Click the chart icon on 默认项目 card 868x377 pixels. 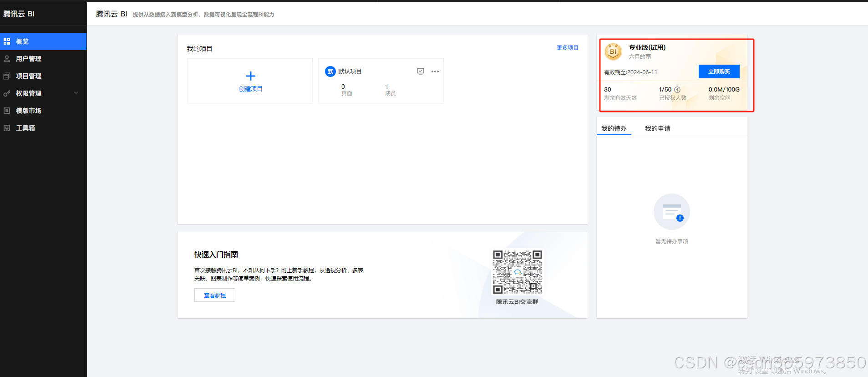pyautogui.click(x=421, y=71)
